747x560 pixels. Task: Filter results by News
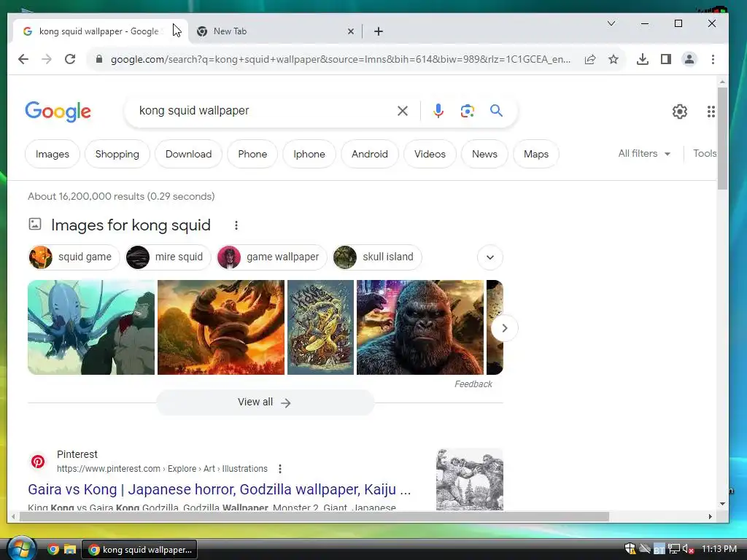click(484, 154)
